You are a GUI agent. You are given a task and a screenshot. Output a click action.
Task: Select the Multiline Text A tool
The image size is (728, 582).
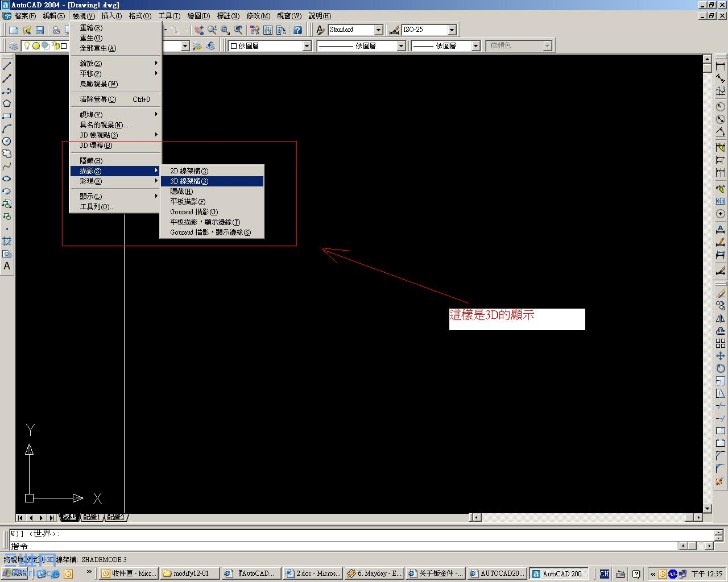pyautogui.click(x=7, y=266)
